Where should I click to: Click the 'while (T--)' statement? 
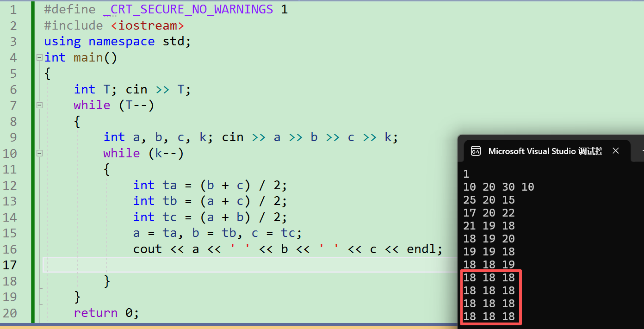[x=114, y=105]
